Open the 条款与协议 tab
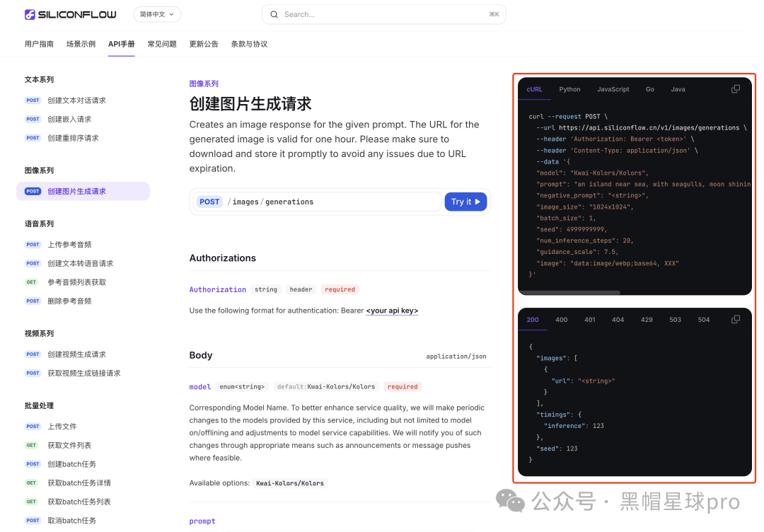Viewport: 764px width, 532px height. [x=249, y=44]
